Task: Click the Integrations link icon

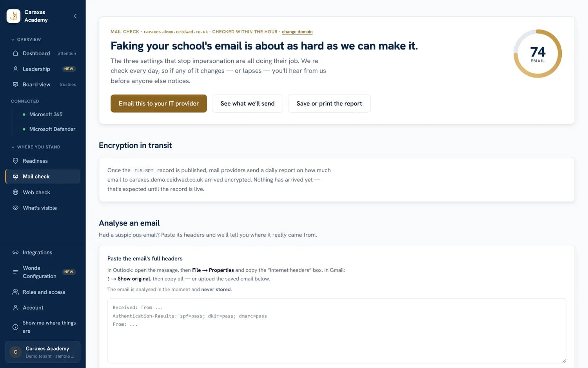Action: coord(16,252)
